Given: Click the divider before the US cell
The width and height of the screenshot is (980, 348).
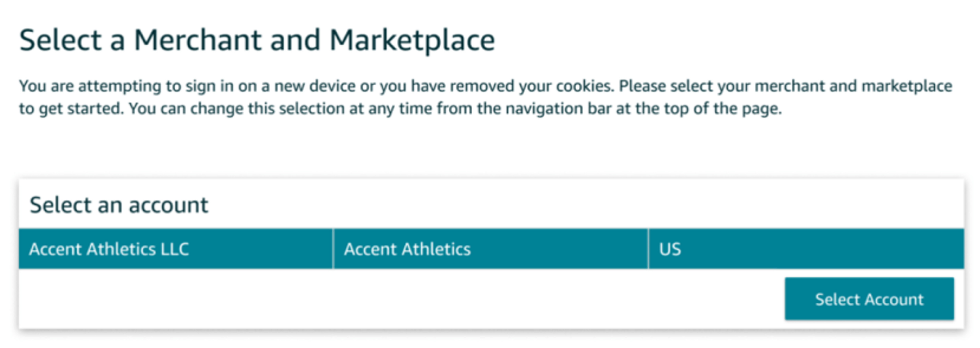Looking at the screenshot, I should point(648,249).
